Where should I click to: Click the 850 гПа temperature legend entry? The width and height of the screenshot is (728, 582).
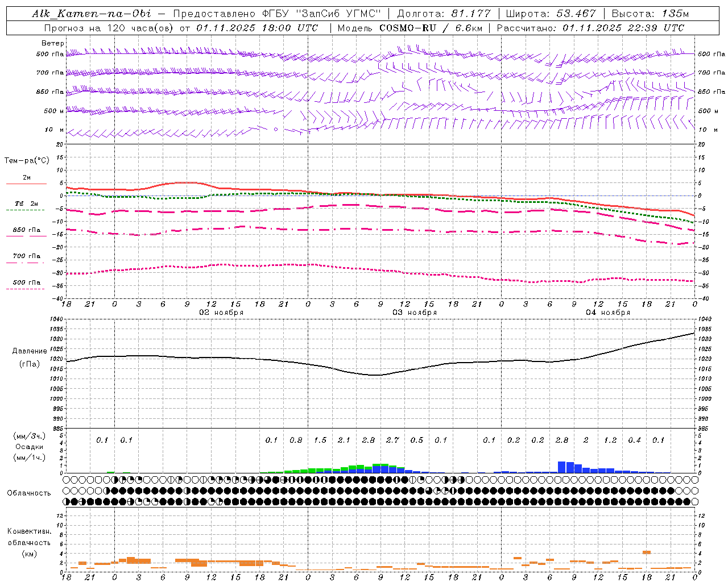(x=27, y=230)
